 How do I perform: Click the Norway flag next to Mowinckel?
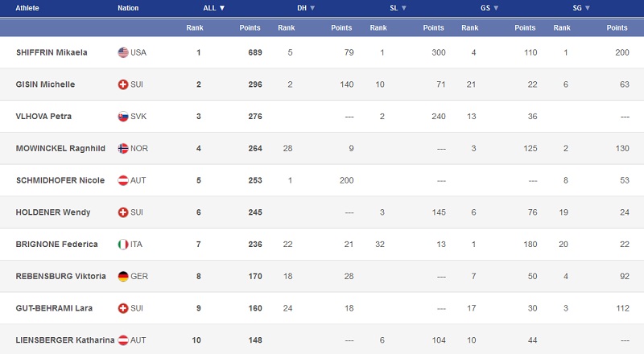123,149
